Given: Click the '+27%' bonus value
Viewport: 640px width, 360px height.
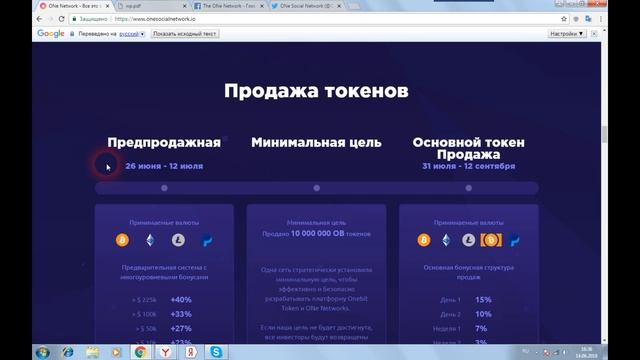Looking at the screenshot, I should point(181,328).
